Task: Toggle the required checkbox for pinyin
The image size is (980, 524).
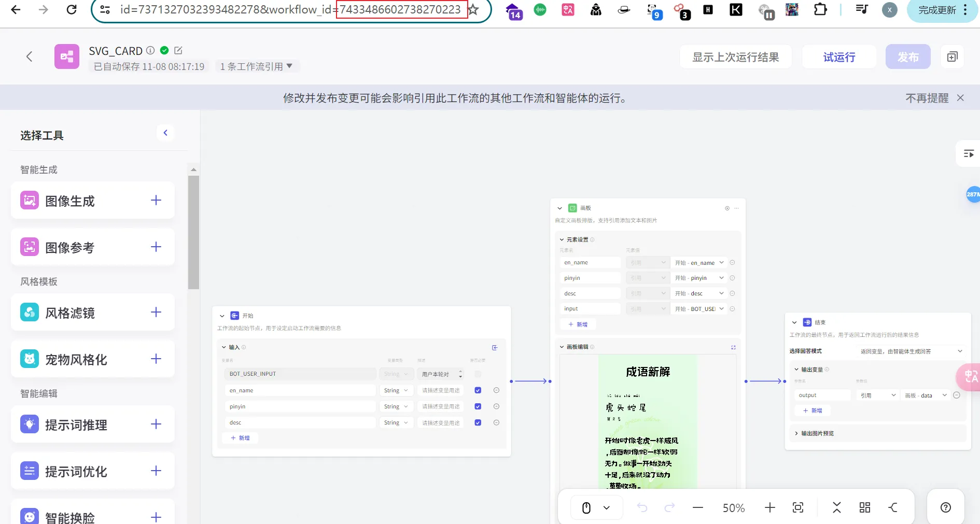Action: point(478,406)
